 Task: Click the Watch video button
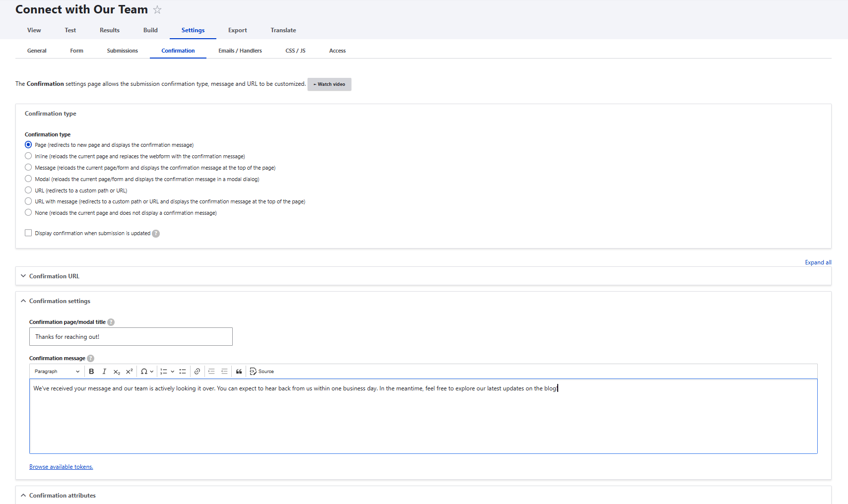pos(329,84)
